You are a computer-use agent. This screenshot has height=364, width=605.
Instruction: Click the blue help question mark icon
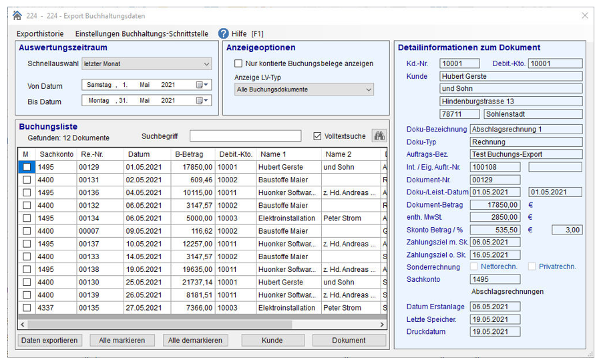[x=224, y=33]
